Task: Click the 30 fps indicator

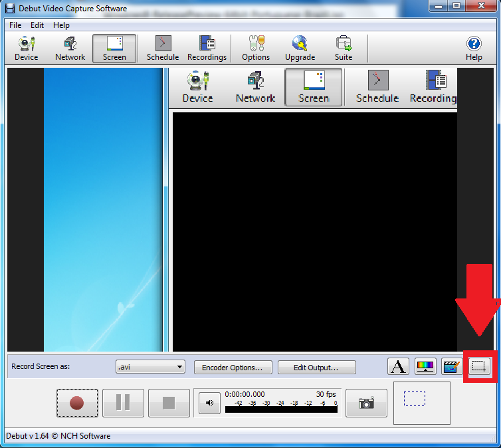Action: (326, 394)
